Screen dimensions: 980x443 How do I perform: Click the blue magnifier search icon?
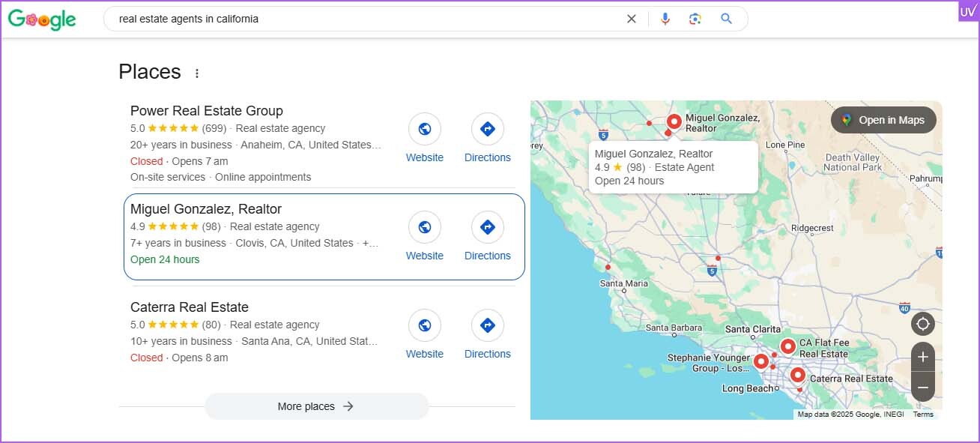pos(726,19)
